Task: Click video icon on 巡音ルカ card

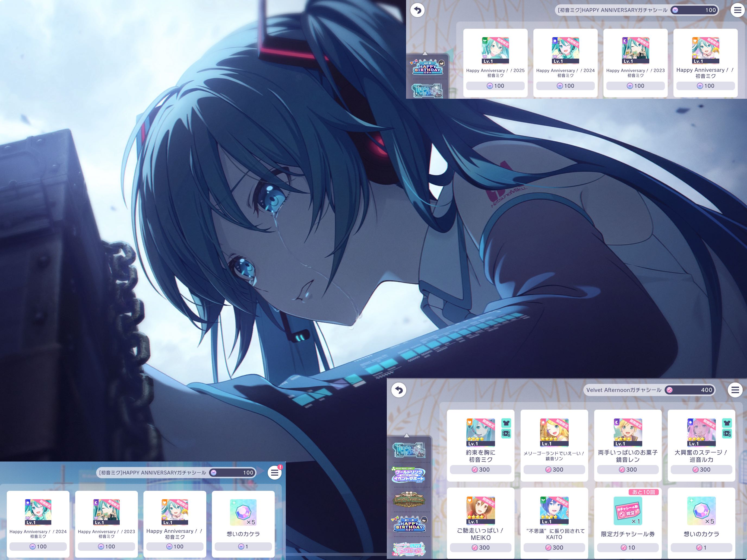Action: click(x=727, y=433)
